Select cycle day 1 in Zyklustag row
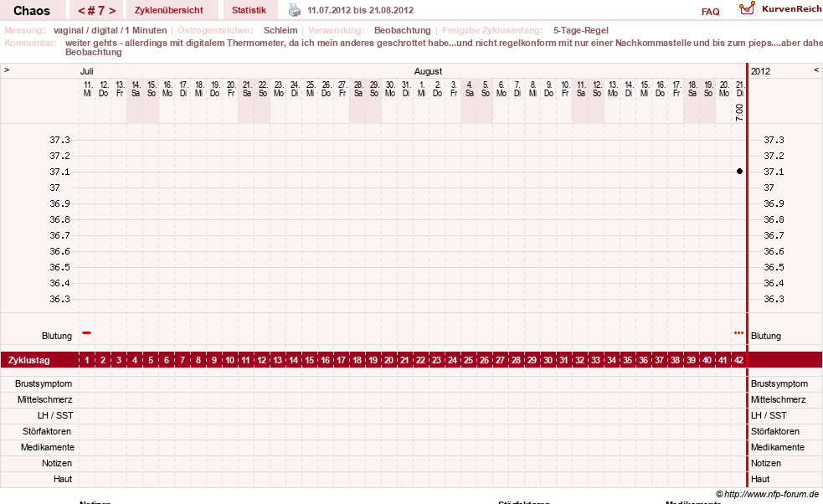 tap(87, 360)
